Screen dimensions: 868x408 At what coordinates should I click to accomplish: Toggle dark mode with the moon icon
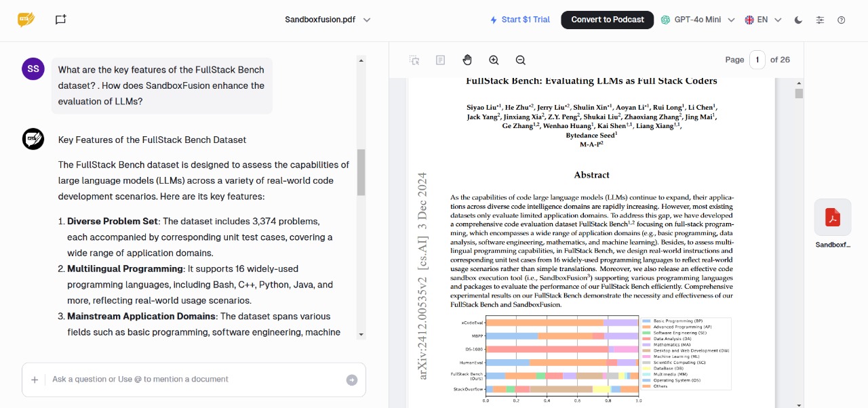pos(798,20)
